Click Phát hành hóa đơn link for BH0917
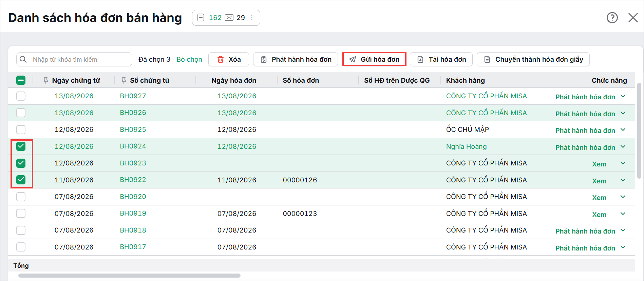The height and width of the screenshot is (281, 644). [x=585, y=248]
